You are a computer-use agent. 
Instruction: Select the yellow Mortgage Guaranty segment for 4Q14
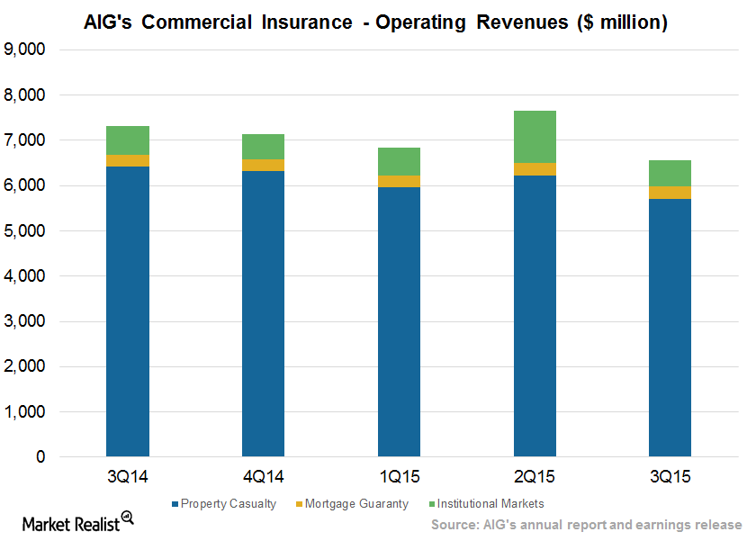pos(263,166)
